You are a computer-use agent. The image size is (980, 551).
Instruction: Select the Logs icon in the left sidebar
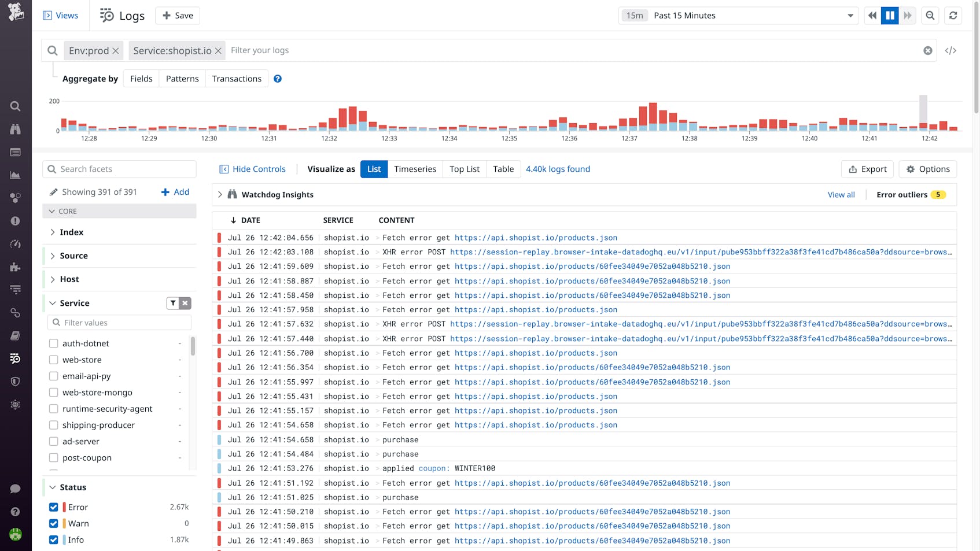click(x=15, y=358)
